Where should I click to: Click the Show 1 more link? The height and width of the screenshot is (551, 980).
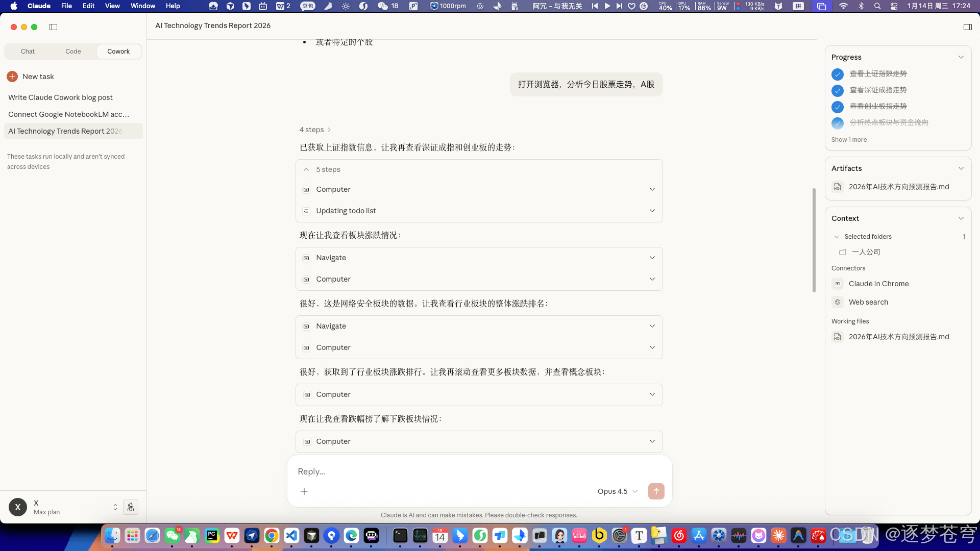(849, 139)
